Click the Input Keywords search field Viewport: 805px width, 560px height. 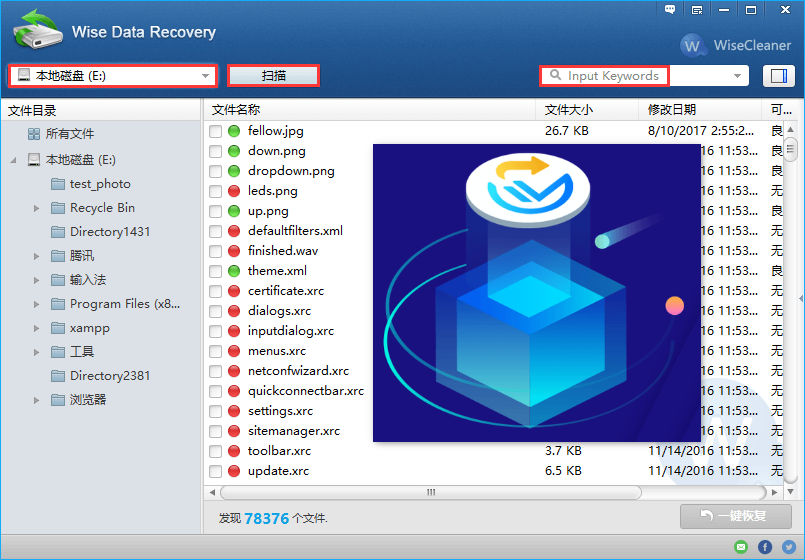click(612, 76)
